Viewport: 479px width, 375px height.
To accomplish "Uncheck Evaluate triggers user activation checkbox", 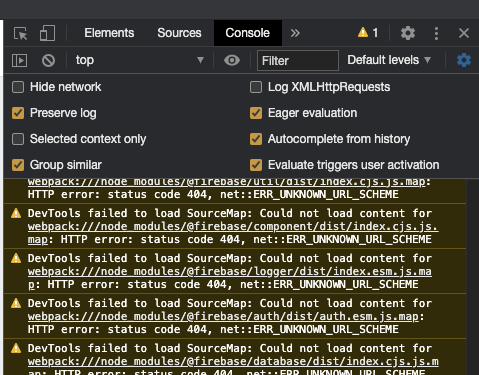I will pos(256,165).
